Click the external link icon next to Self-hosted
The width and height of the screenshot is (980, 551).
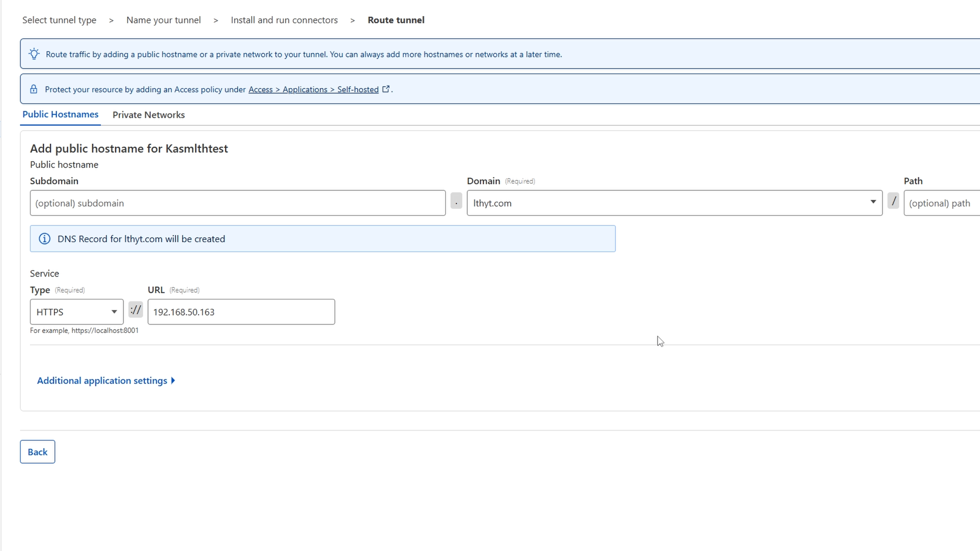click(x=386, y=88)
